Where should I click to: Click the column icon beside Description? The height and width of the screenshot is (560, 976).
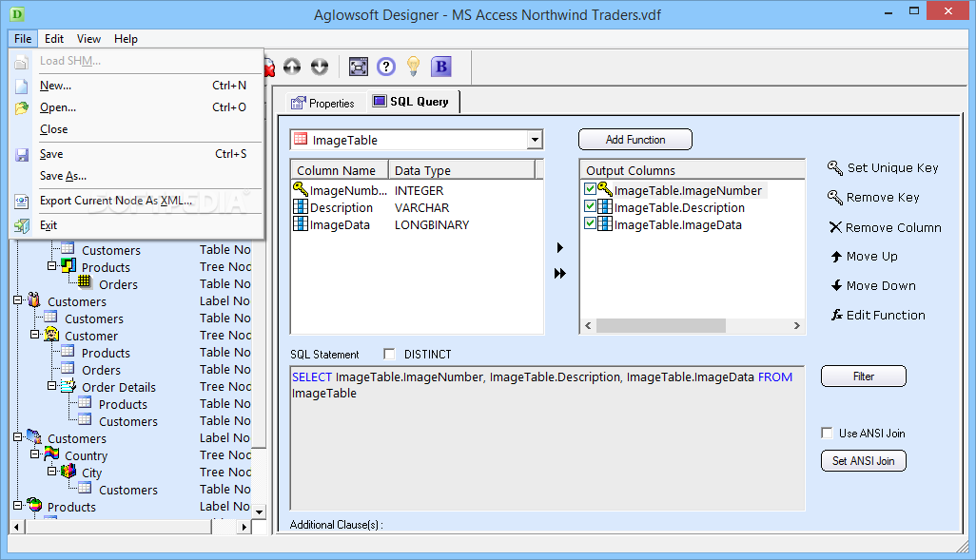(x=301, y=206)
